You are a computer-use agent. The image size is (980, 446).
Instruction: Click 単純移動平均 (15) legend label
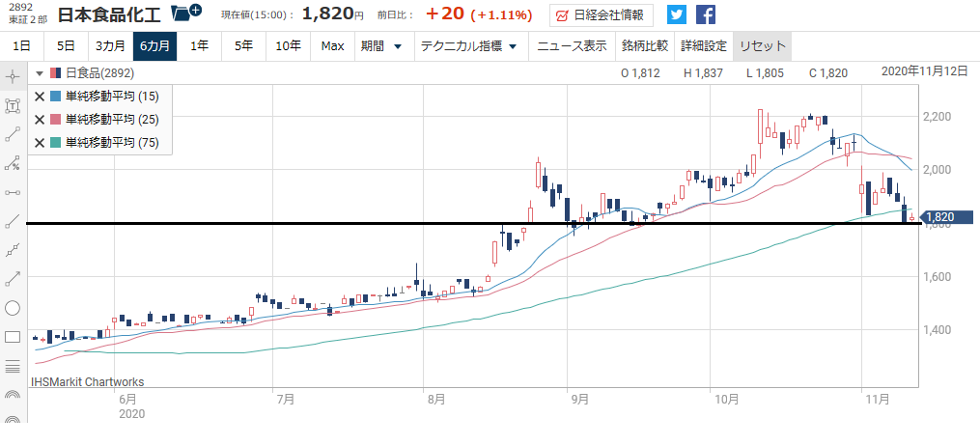pyautogui.click(x=112, y=97)
